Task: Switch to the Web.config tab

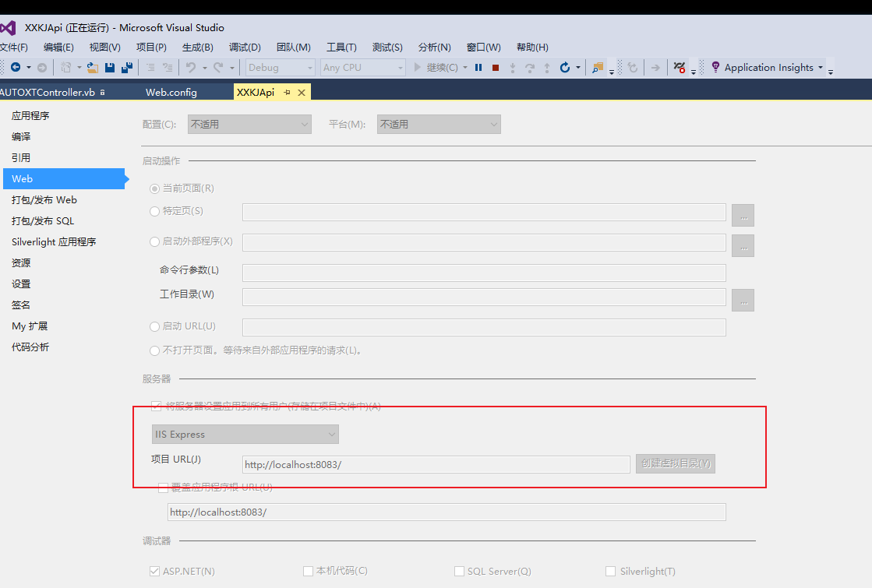Action: click(171, 92)
